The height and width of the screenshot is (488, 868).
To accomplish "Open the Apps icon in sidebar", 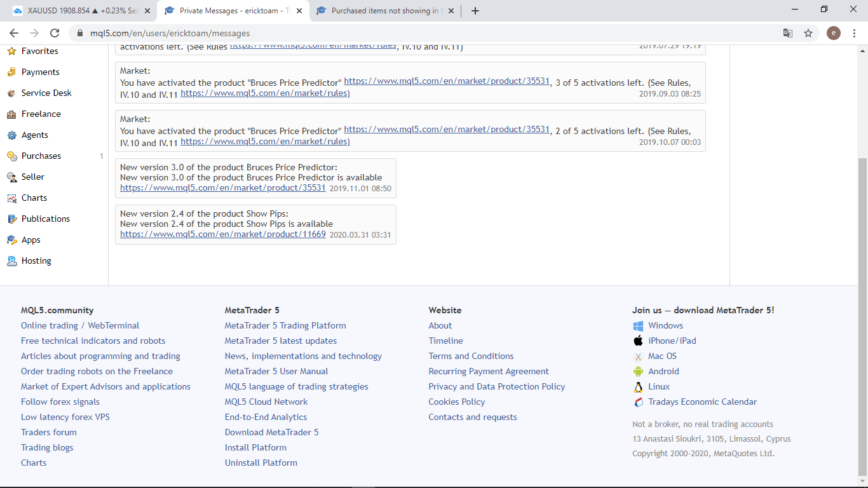I will (11, 240).
